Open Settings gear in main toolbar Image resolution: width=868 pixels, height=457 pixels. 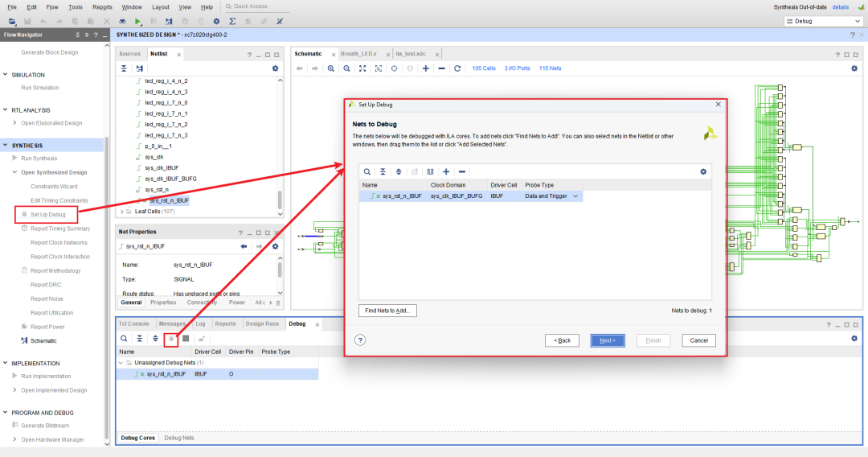[x=216, y=22]
